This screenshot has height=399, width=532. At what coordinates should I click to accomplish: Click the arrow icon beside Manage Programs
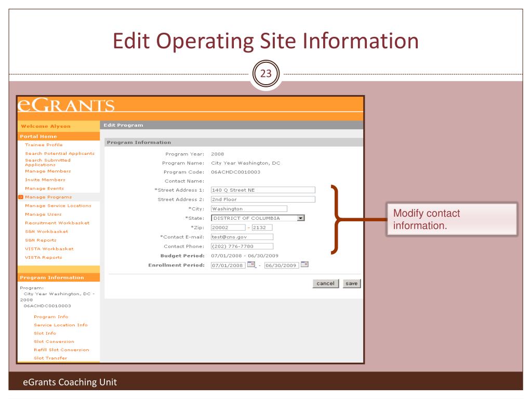(x=21, y=197)
